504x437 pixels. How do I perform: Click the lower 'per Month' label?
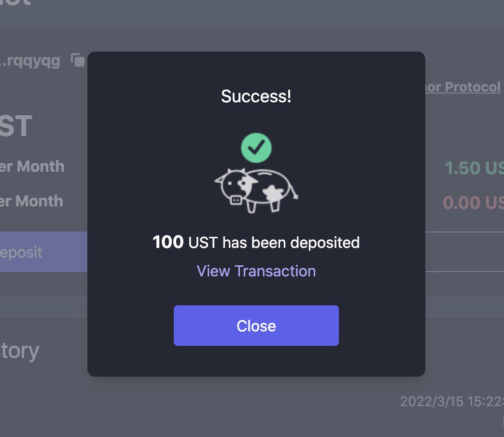[31, 201]
